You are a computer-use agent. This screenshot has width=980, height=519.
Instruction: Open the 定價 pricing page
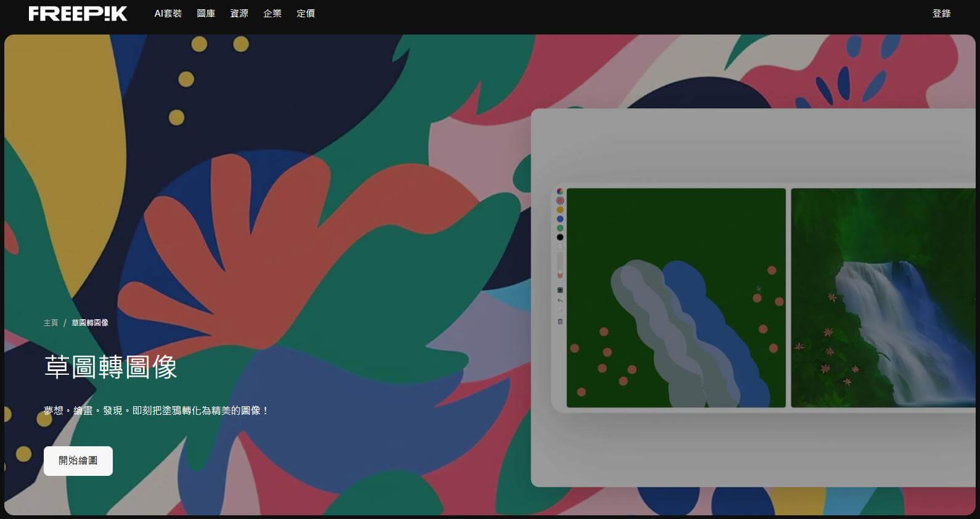[x=306, y=14]
